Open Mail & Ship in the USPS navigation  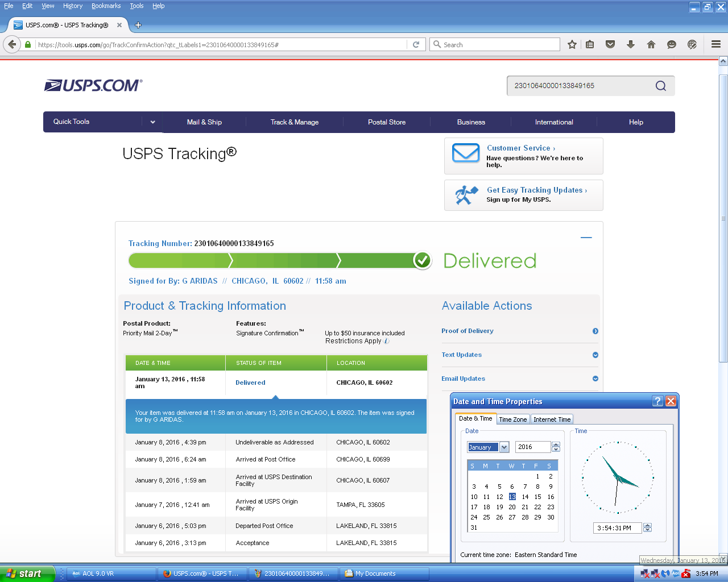[204, 122]
